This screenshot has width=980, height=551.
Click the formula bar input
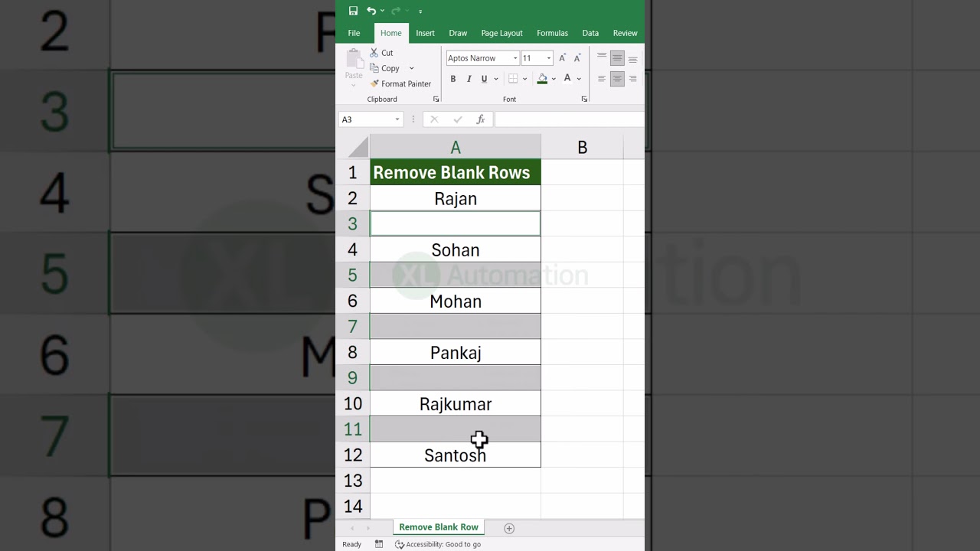(x=570, y=119)
